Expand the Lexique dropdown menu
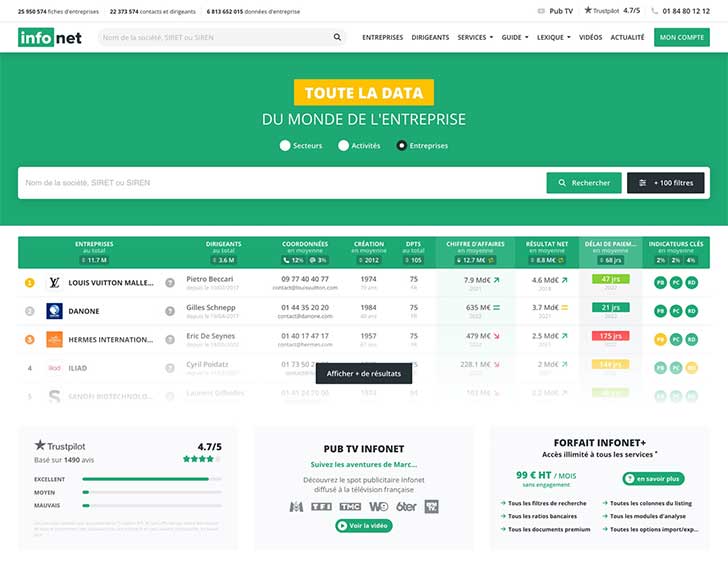The image size is (728, 569). tap(554, 37)
